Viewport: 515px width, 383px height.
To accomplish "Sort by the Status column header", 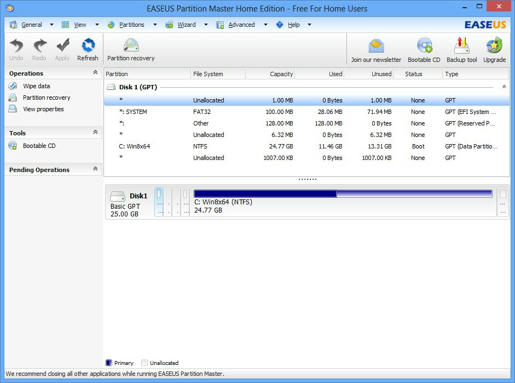I will coord(418,74).
